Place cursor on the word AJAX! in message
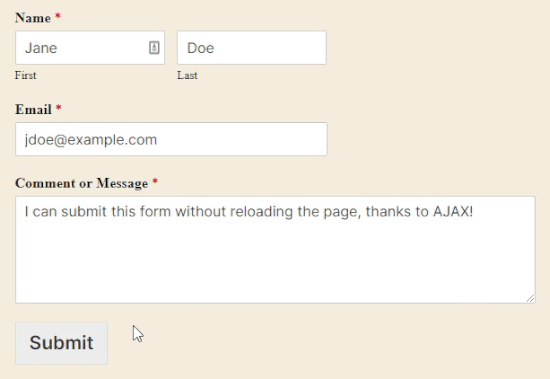 (x=453, y=212)
